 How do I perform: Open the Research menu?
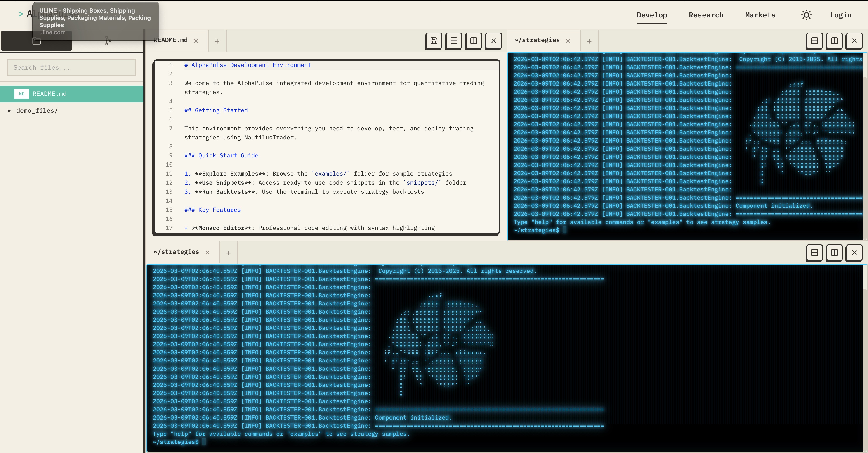(x=706, y=15)
